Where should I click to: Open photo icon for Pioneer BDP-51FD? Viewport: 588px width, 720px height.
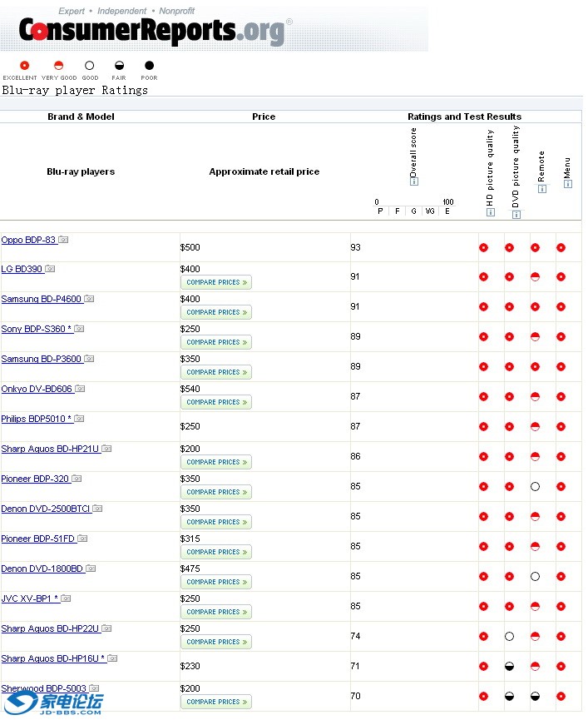tap(82, 539)
